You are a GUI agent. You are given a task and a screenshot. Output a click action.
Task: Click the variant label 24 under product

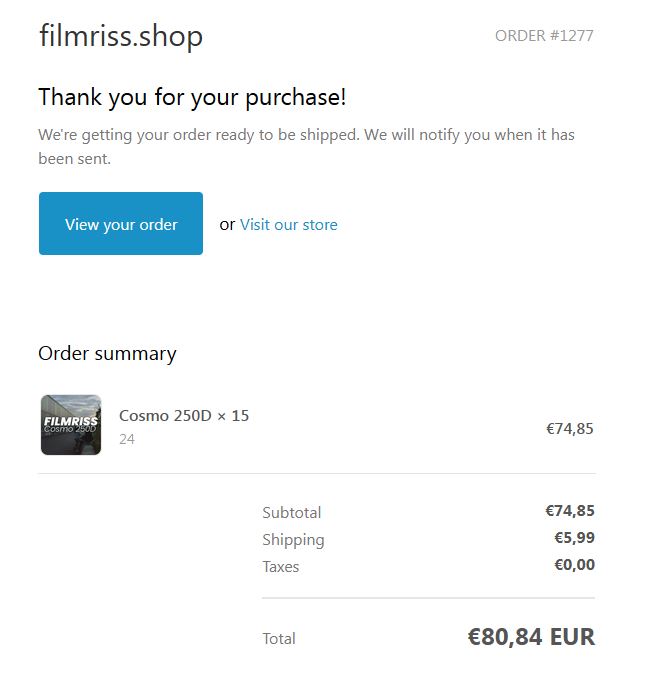coord(127,439)
